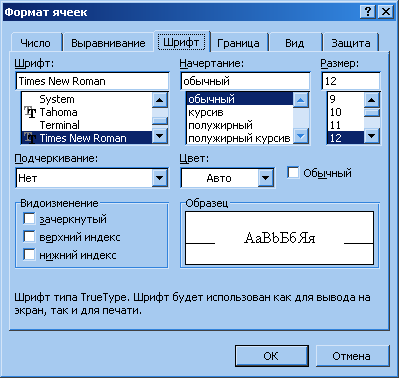Click the style list scroll-up arrow
The width and height of the screenshot is (399, 378).
301,100
